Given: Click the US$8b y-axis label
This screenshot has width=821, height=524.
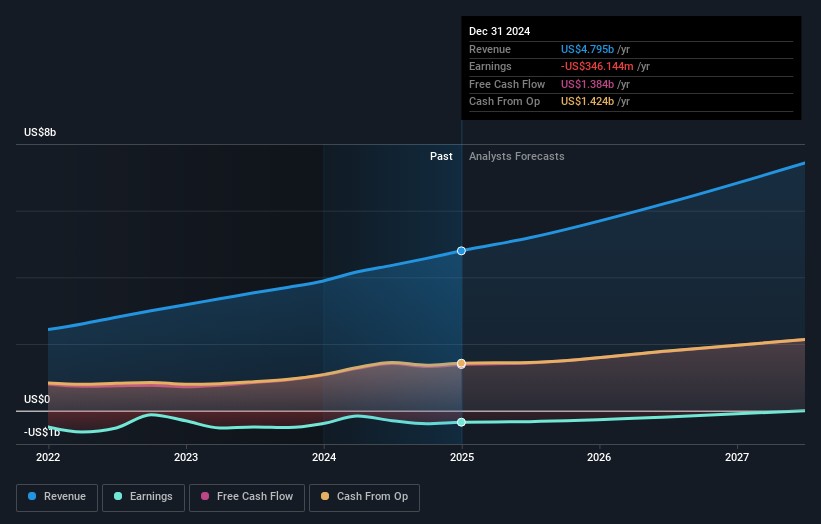Looking at the screenshot, I should pyautogui.click(x=41, y=133).
